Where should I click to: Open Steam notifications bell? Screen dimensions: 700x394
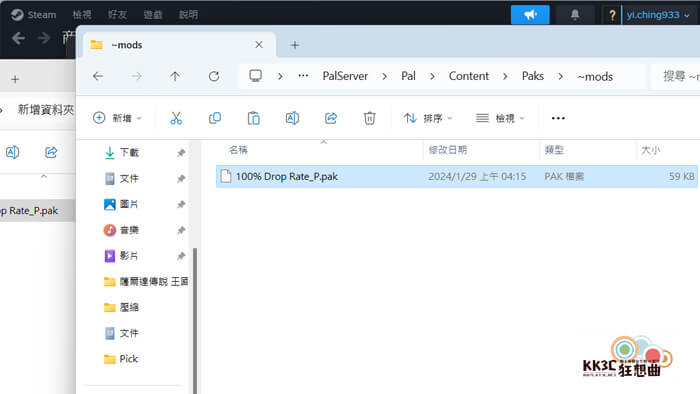coord(575,15)
